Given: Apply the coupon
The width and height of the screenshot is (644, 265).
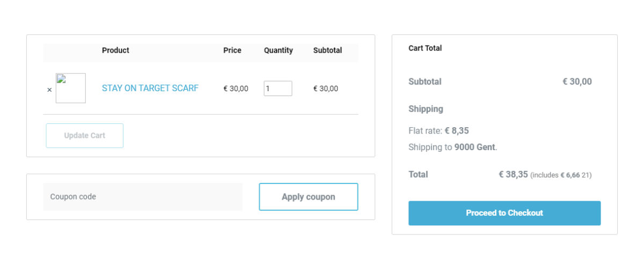Looking at the screenshot, I should (309, 197).
